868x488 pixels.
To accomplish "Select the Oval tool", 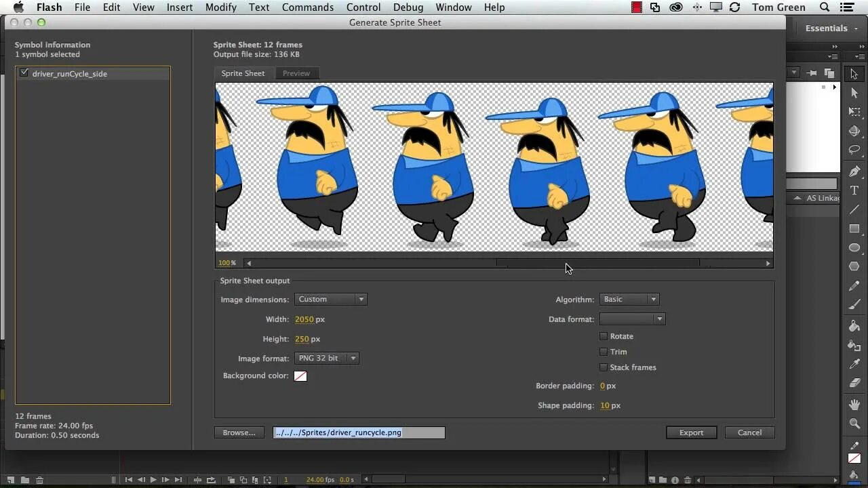I will click(854, 247).
